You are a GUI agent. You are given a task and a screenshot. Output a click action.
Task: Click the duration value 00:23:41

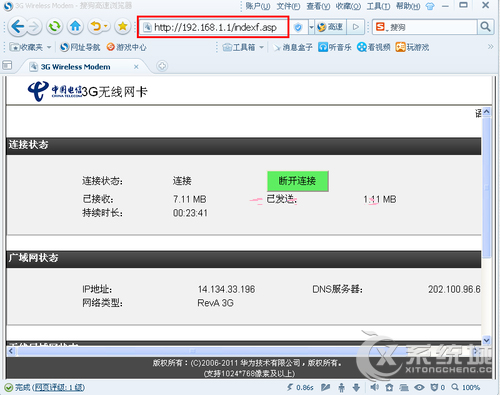click(x=190, y=213)
